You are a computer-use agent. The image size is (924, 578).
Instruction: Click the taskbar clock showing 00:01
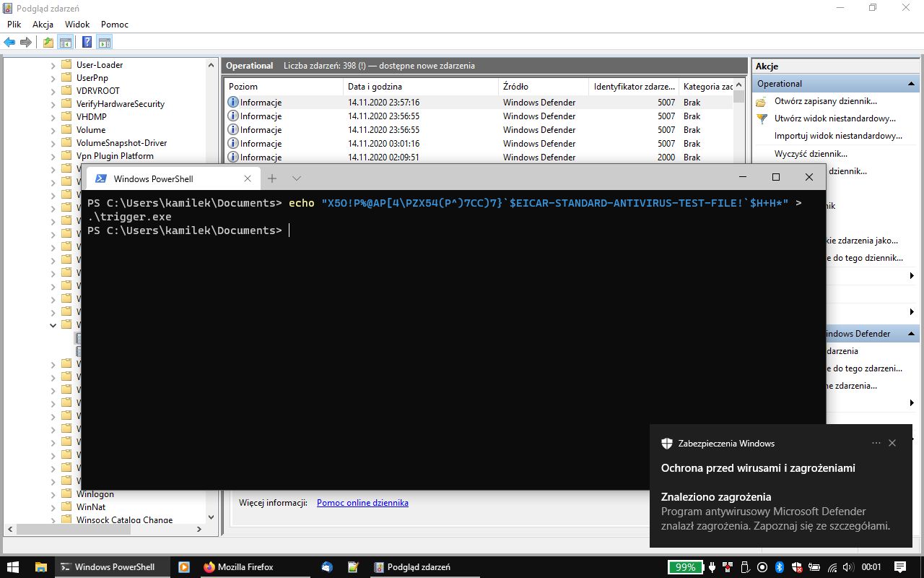click(x=872, y=567)
